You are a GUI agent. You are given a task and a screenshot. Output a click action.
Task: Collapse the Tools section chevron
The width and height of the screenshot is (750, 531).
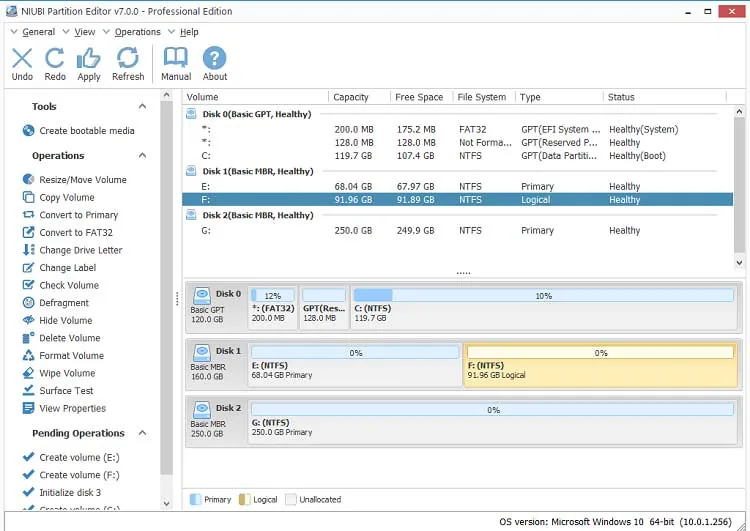coord(142,106)
